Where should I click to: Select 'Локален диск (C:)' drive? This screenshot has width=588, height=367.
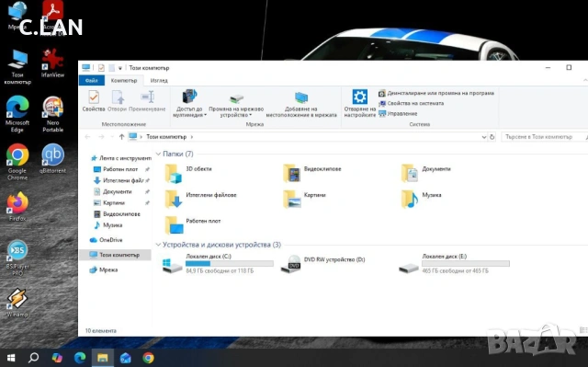tap(218, 263)
